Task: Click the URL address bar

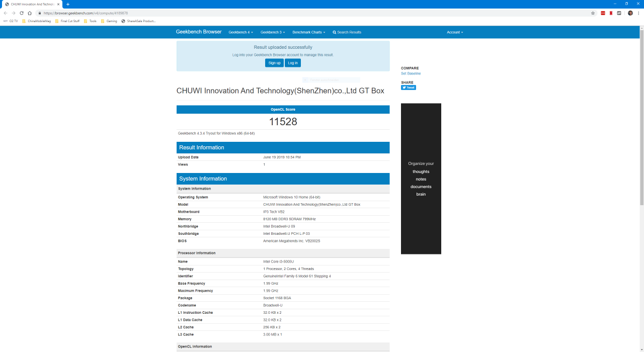Action: pos(312,13)
